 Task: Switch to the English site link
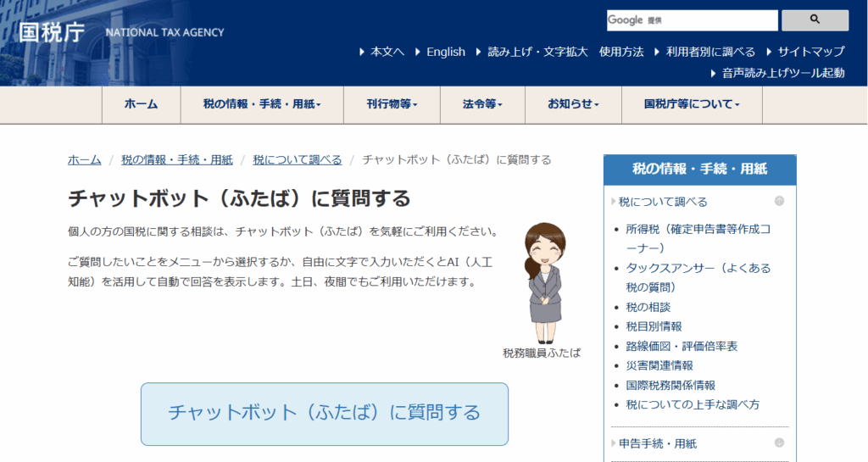point(446,52)
